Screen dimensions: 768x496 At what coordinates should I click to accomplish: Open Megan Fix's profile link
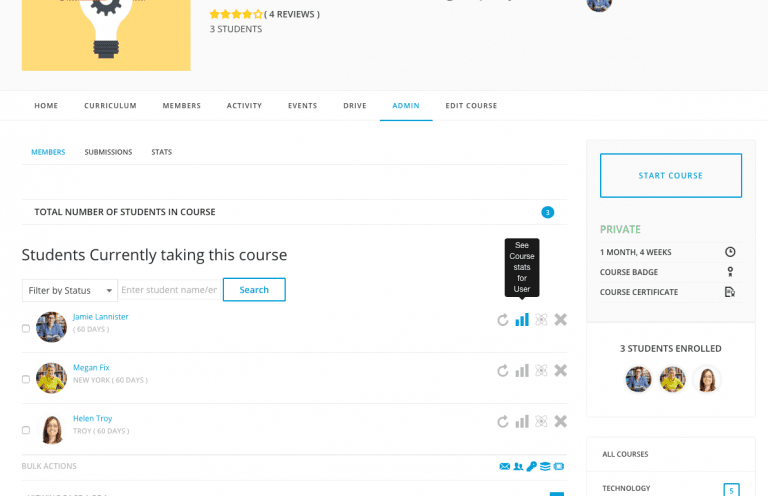click(91, 367)
